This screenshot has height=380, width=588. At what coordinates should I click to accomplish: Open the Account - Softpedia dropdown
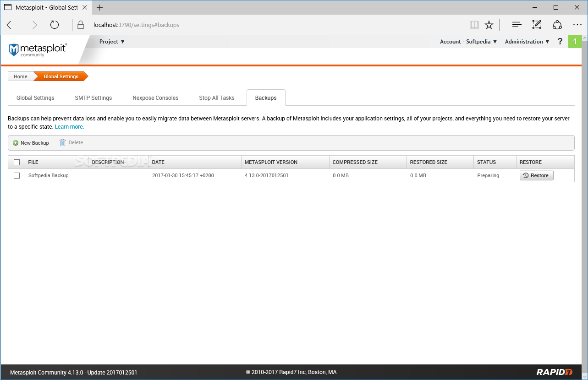[x=468, y=42]
